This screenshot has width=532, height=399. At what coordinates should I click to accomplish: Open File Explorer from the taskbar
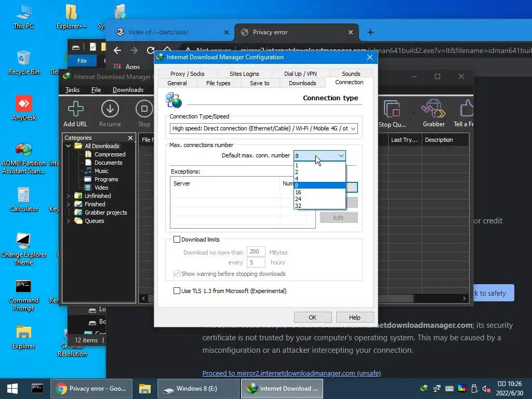[x=145, y=389]
